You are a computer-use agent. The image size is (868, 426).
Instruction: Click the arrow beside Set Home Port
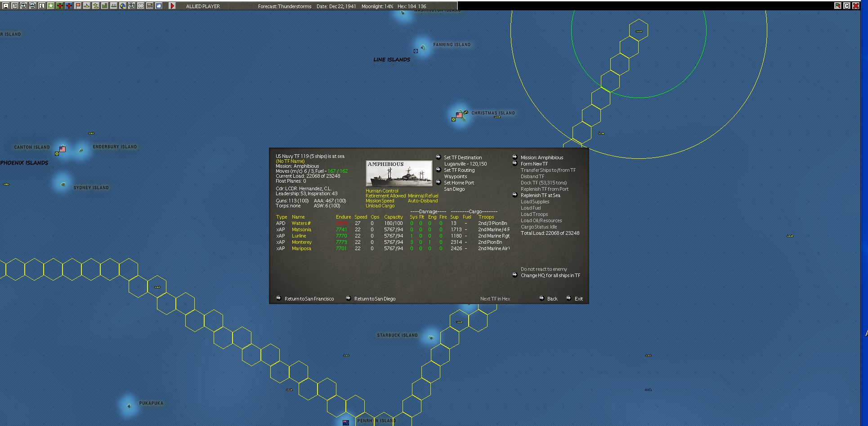click(x=438, y=182)
